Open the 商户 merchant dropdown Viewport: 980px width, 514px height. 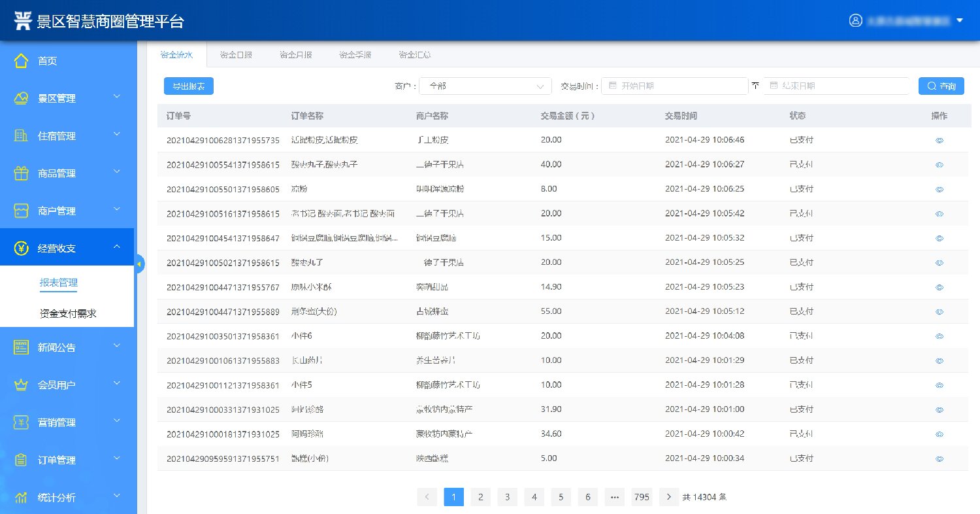(x=485, y=86)
